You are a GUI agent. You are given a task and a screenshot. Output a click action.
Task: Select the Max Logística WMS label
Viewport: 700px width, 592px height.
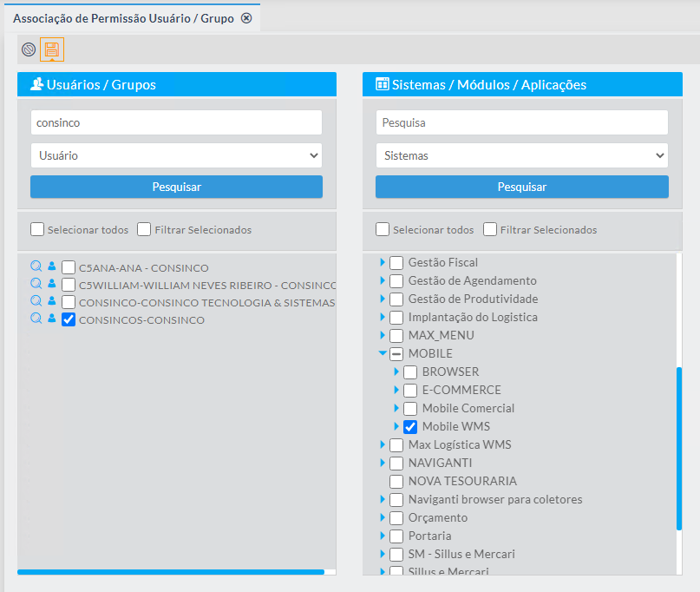pos(460,444)
